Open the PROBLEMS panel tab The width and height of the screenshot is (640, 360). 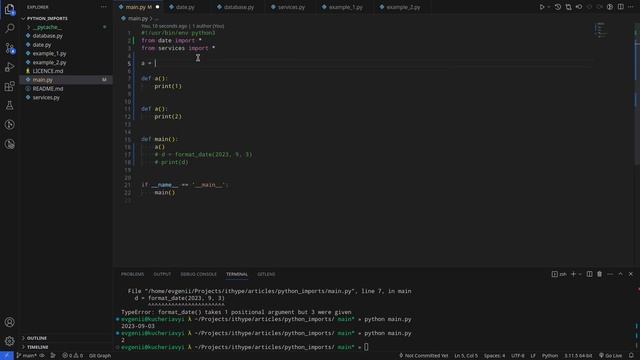coord(132,274)
